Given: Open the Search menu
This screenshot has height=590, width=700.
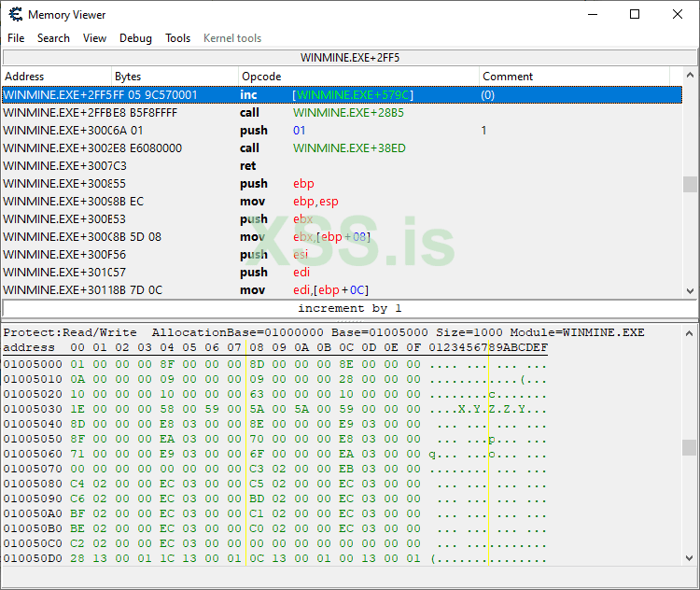Looking at the screenshot, I should [53, 38].
